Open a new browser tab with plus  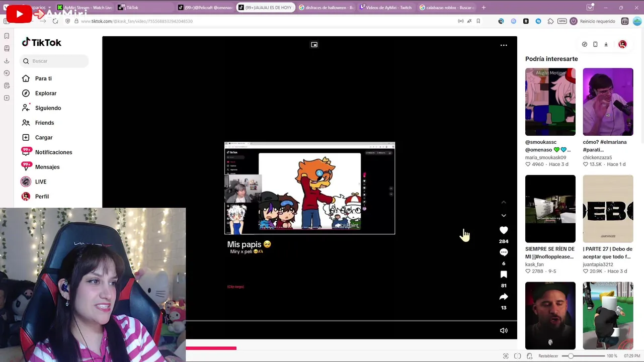(x=484, y=8)
